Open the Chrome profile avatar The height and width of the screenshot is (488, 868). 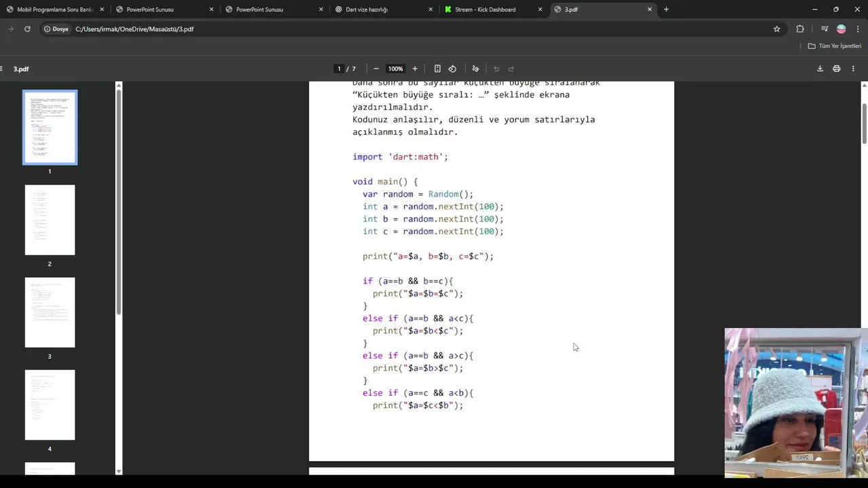(842, 29)
